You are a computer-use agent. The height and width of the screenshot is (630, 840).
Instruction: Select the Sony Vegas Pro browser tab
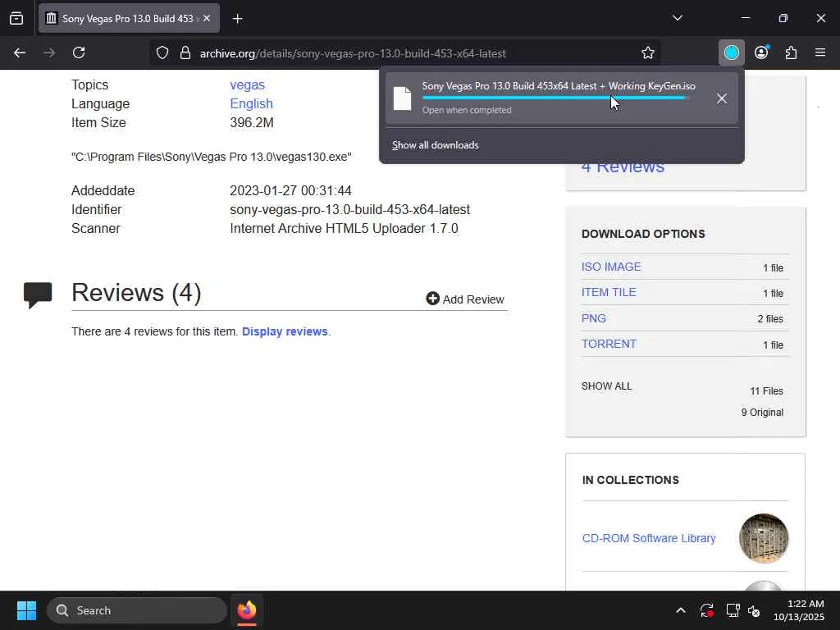point(129,18)
